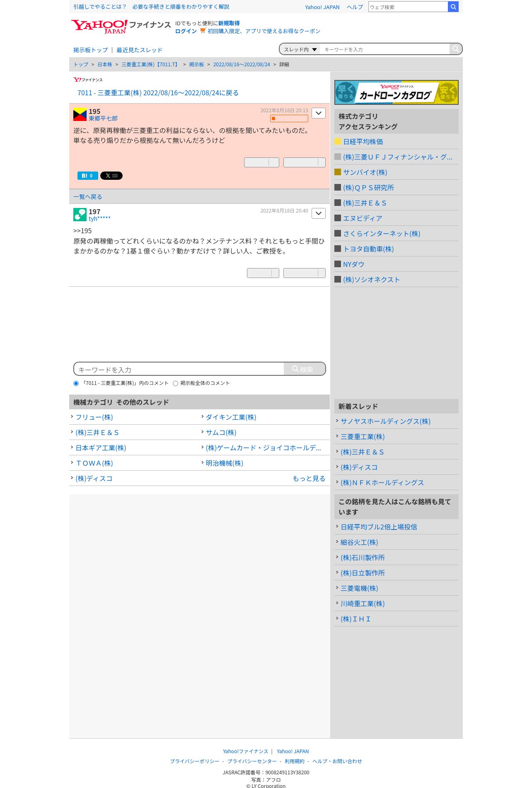Viewport: 532px width, 788px height.
Task: Open 日本ギア工業(株) thread
Action: click(101, 448)
